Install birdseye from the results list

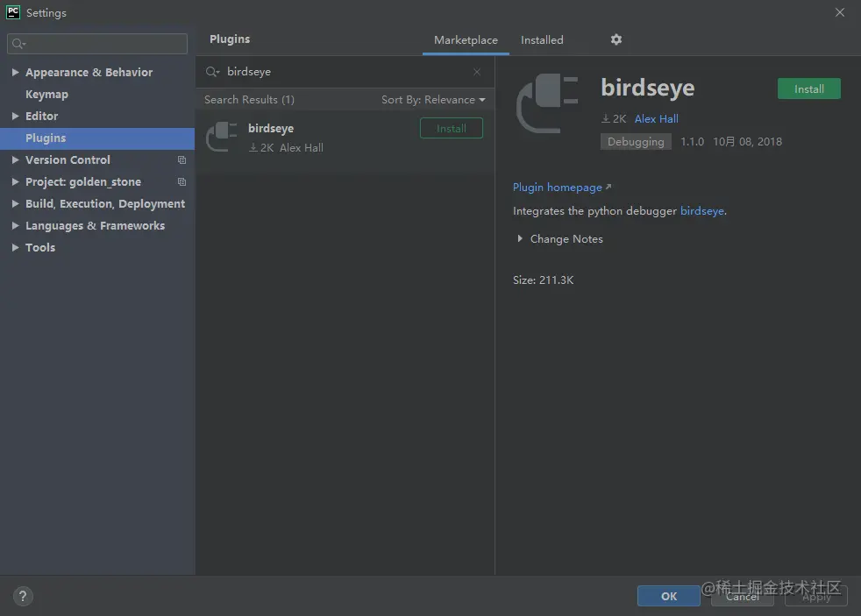452,128
